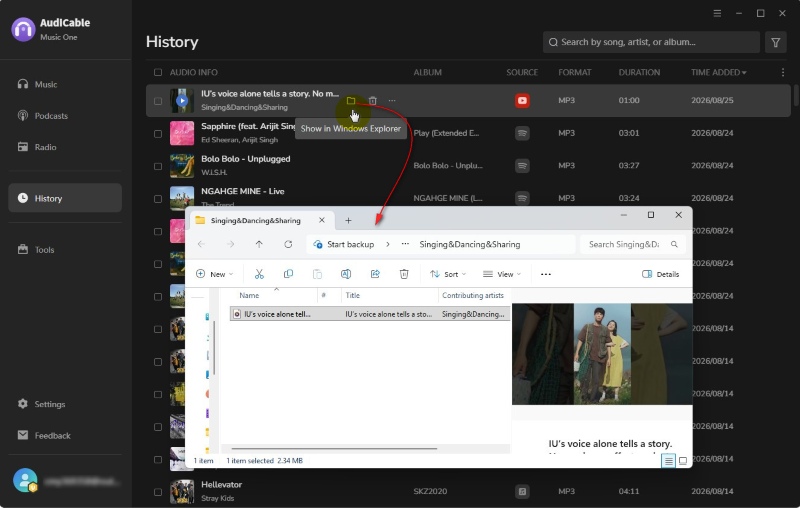Click the Start backup breadcrumb chevron
800x508 pixels.
pyautogui.click(x=388, y=244)
